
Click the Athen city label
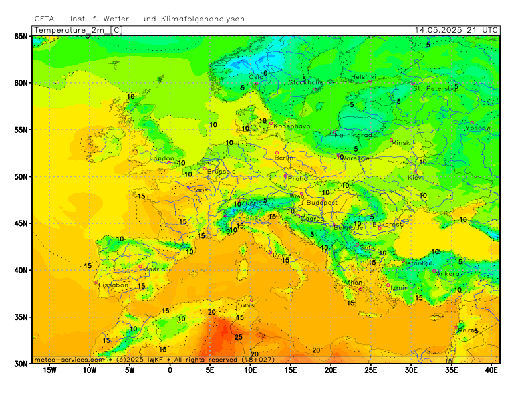click(x=353, y=282)
